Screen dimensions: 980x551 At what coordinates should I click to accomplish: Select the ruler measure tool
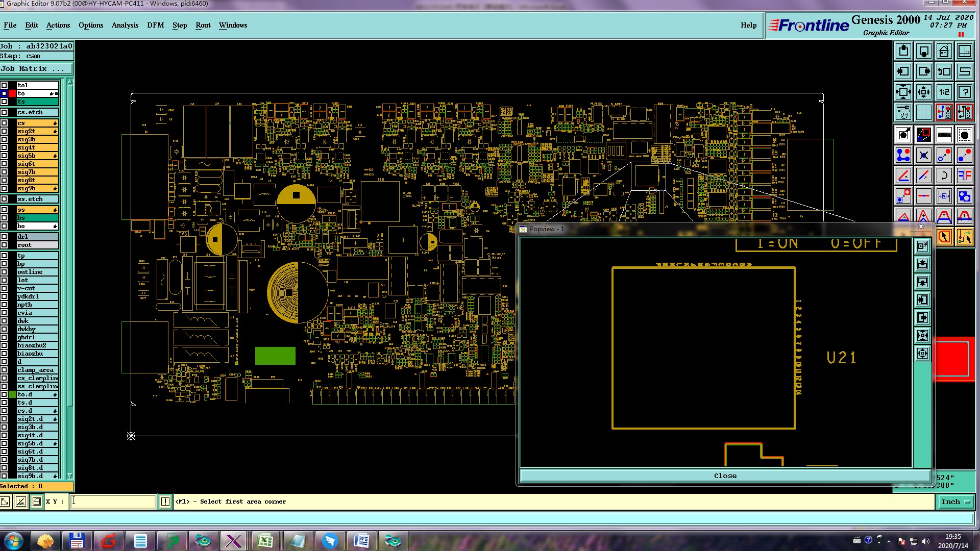tap(944, 135)
